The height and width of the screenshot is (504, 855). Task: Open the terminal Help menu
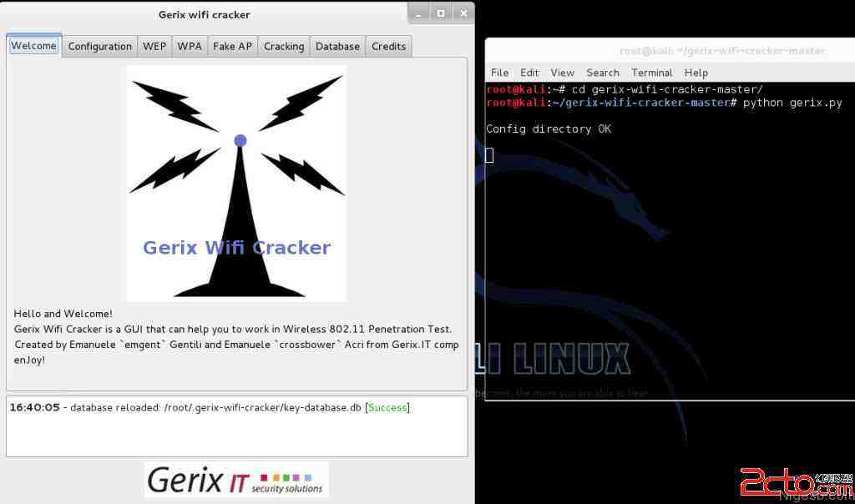point(696,73)
